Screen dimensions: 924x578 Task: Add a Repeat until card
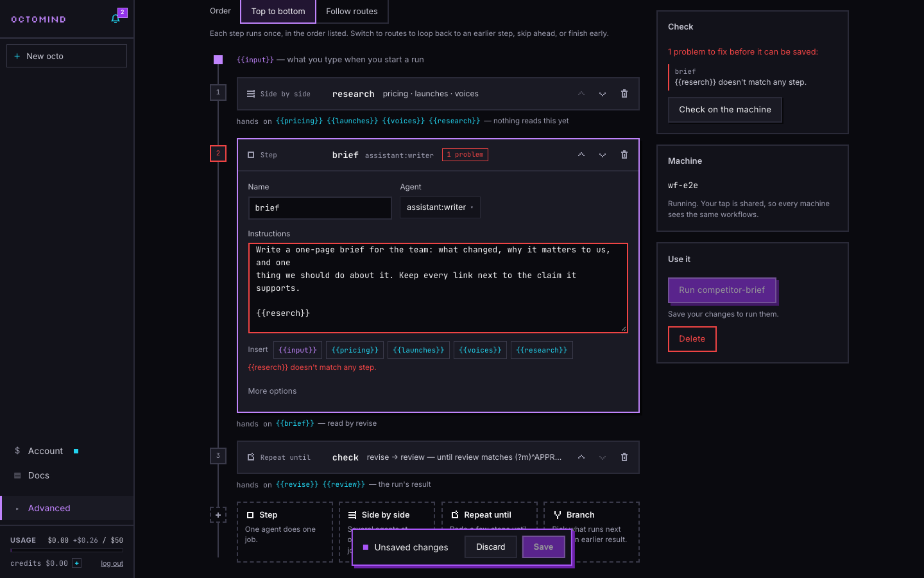[490, 515]
